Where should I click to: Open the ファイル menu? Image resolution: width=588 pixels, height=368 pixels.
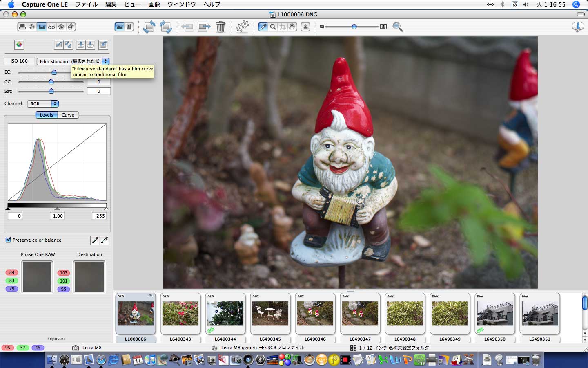(87, 4)
